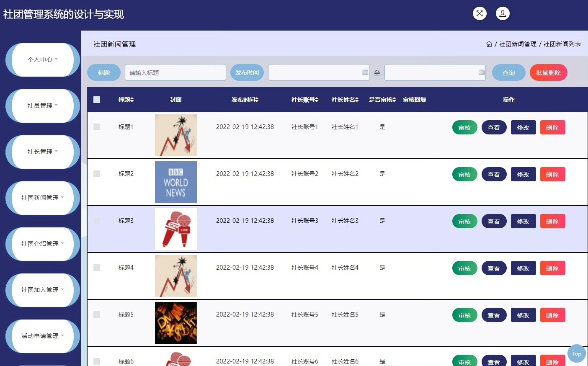
Task: Open calendar picker in start date field
Action: 365,72
